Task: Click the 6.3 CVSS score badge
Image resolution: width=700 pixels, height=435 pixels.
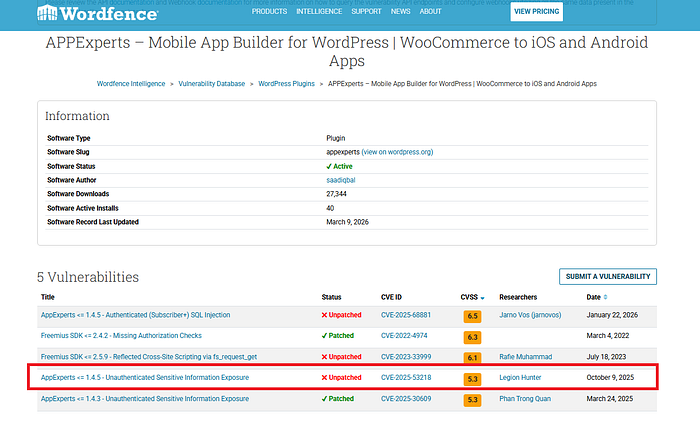Action: pyautogui.click(x=472, y=337)
